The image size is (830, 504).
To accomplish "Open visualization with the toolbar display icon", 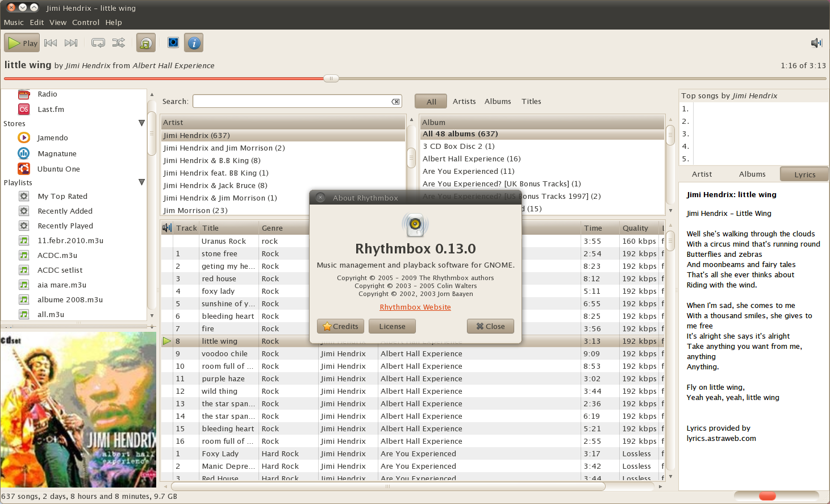I will pyautogui.click(x=173, y=43).
